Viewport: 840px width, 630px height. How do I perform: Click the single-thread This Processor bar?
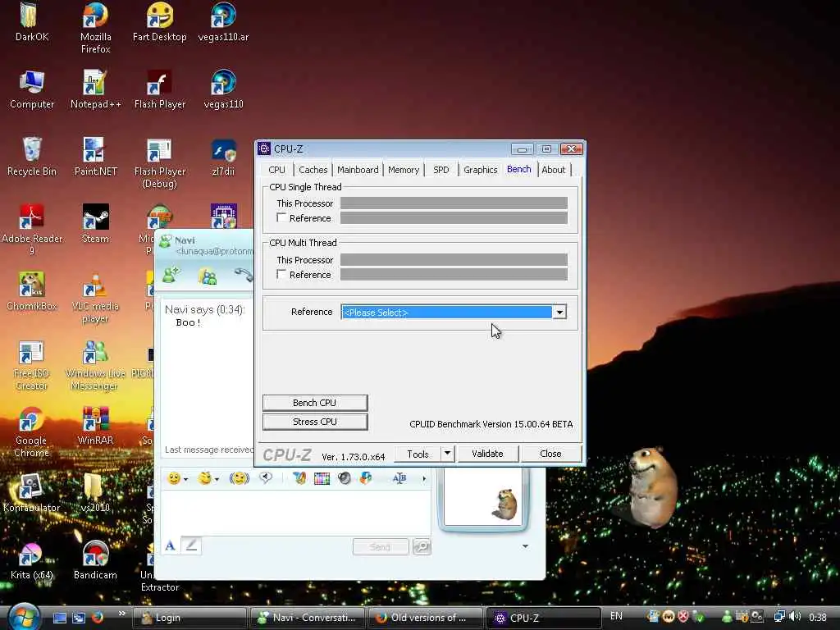coord(454,203)
